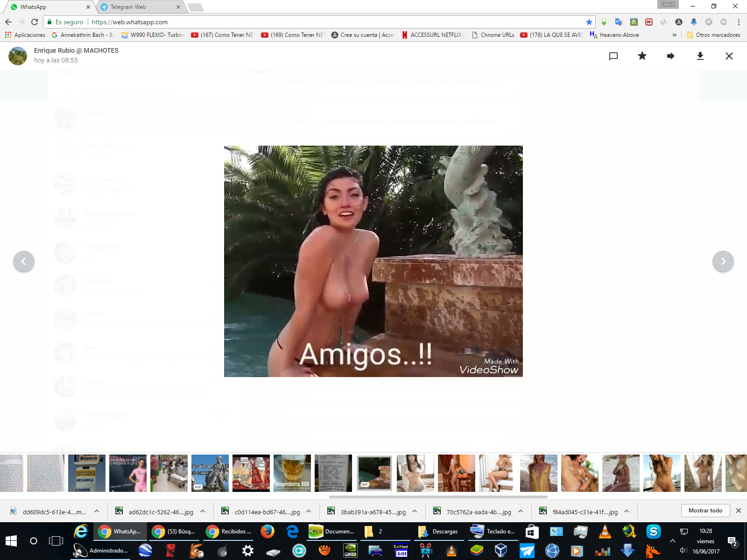
Task: Download the media with the download icon
Action: tap(700, 56)
